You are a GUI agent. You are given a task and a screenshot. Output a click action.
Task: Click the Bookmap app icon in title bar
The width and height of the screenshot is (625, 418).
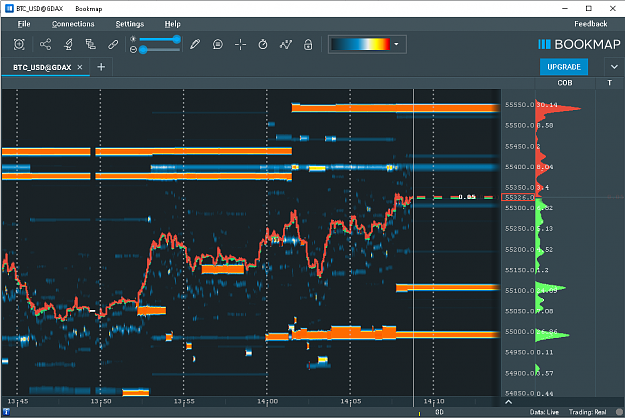coord(9,8)
